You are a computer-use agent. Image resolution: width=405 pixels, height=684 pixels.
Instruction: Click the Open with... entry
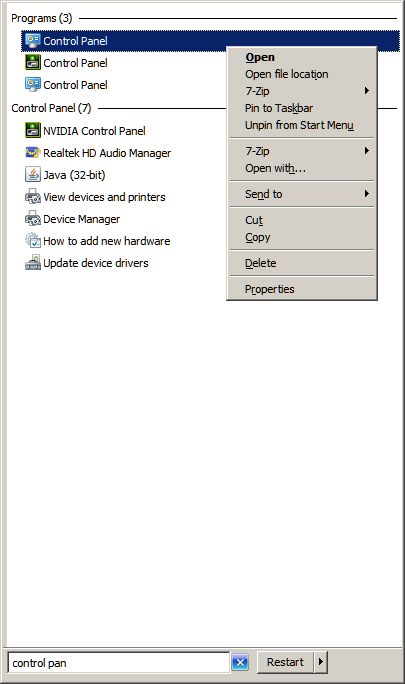click(x=275, y=168)
